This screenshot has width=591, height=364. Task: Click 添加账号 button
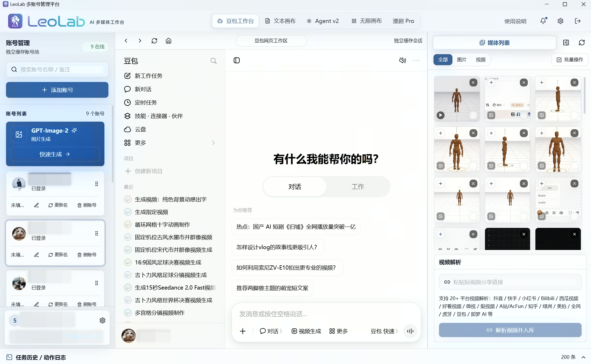pyautogui.click(x=57, y=90)
